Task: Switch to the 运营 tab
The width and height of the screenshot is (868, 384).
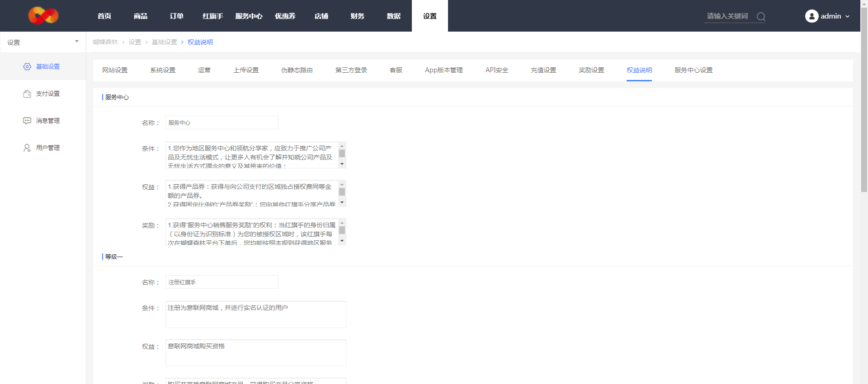Action: tap(204, 70)
